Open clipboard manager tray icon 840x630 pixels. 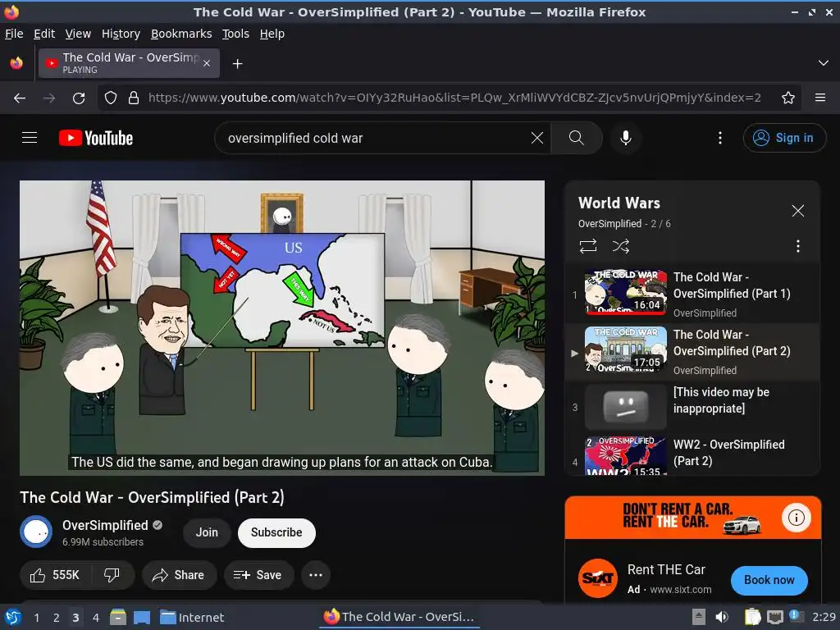pyautogui.click(x=752, y=617)
